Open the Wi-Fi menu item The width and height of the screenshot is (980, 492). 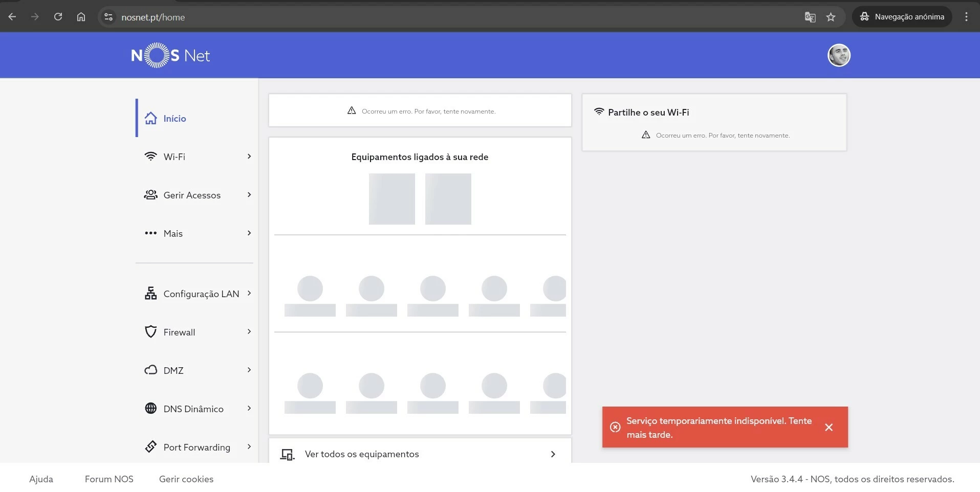point(194,156)
